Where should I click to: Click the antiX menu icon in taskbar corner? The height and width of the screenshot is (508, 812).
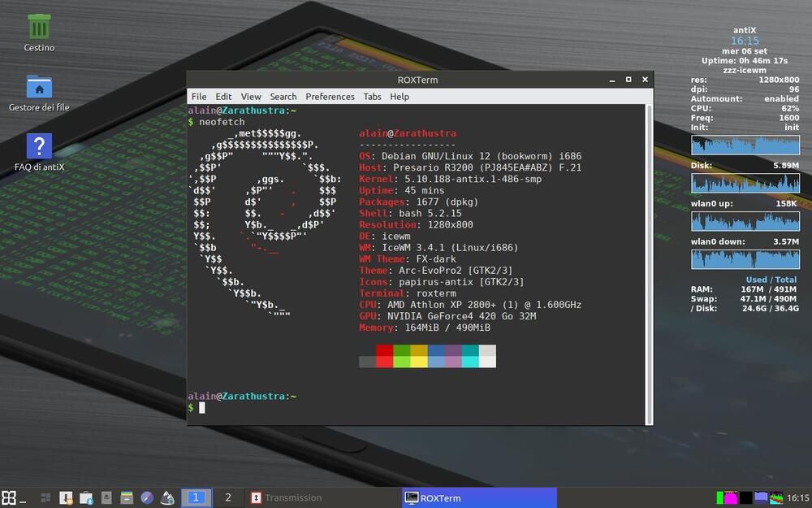click(x=8, y=497)
